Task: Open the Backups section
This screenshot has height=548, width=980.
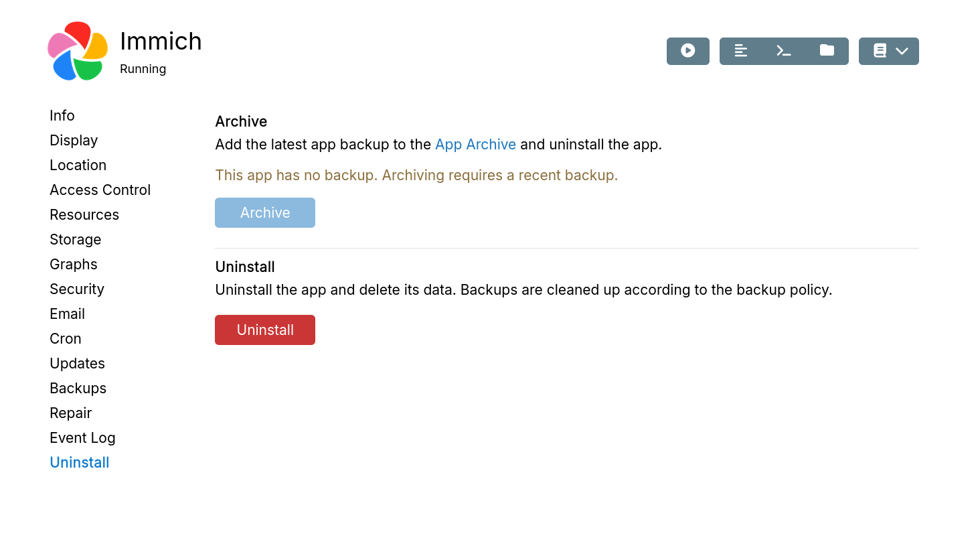Action: 78,388
